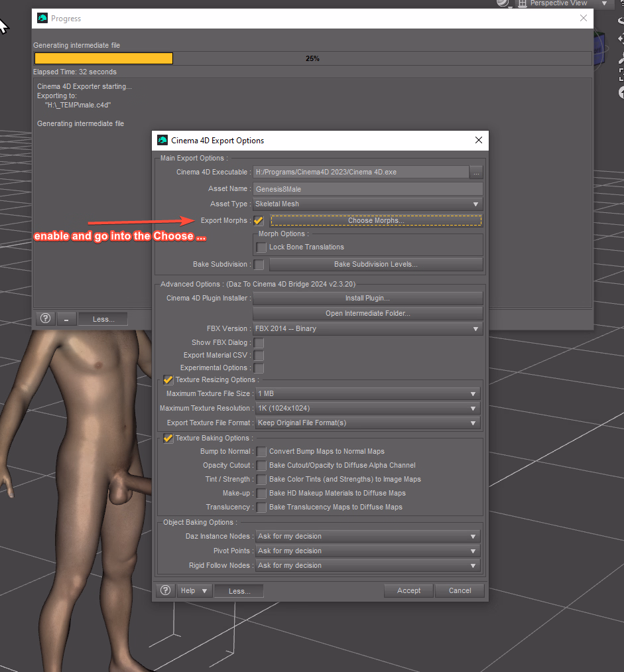Focus the Asset Name field
The width and height of the screenshot is (624, 672).
368,189
